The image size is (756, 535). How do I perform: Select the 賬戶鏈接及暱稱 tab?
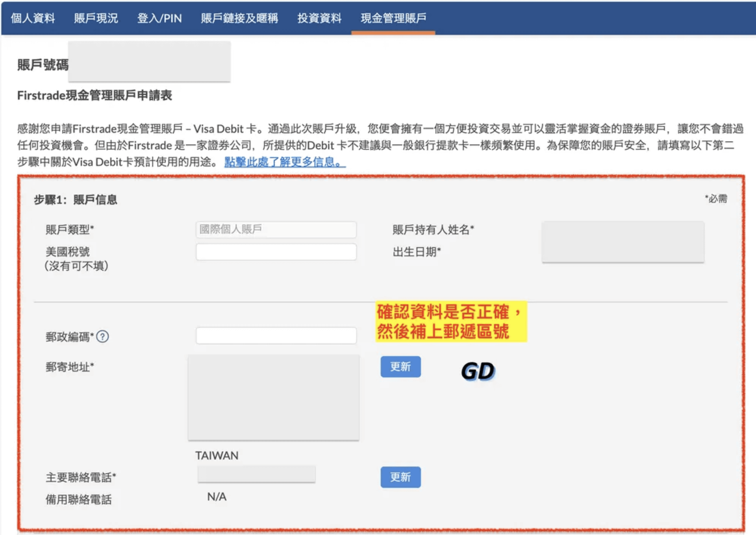click(x=239, y=18)
